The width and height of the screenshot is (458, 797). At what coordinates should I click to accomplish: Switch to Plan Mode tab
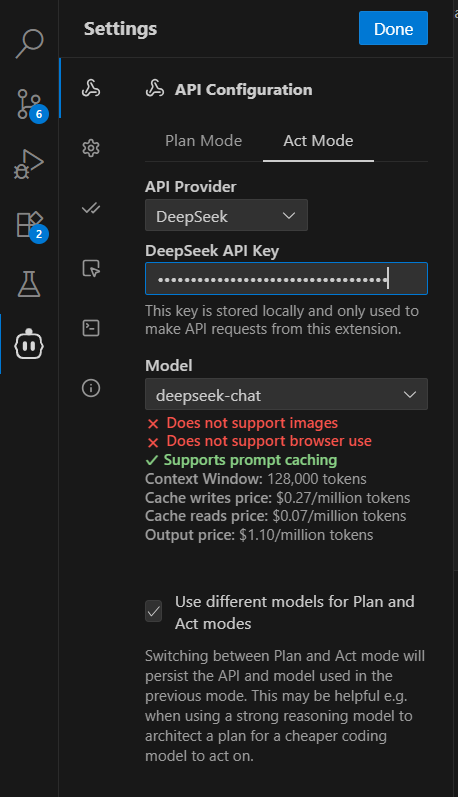pyautogui.click(x=203, y=141)
